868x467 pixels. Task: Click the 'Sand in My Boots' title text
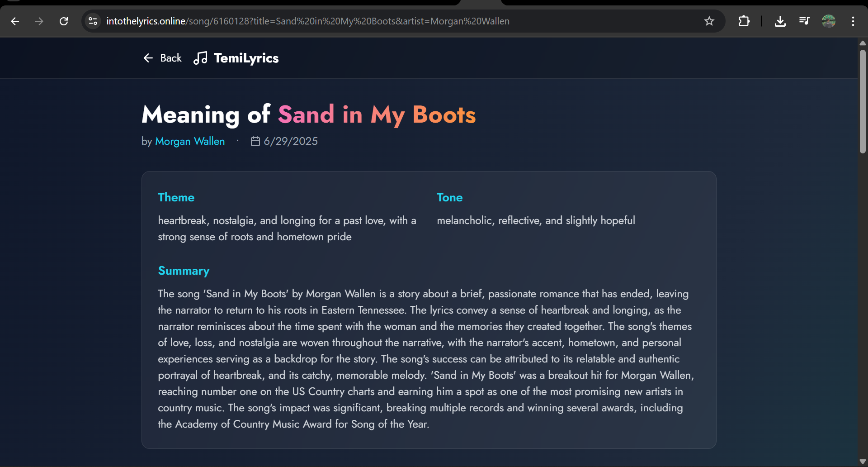coord(377,114)
